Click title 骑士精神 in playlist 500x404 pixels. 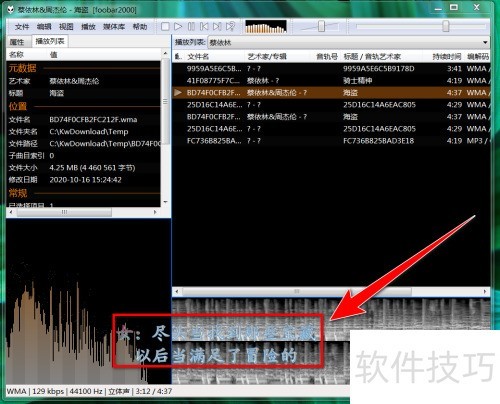tap(358, 81)
